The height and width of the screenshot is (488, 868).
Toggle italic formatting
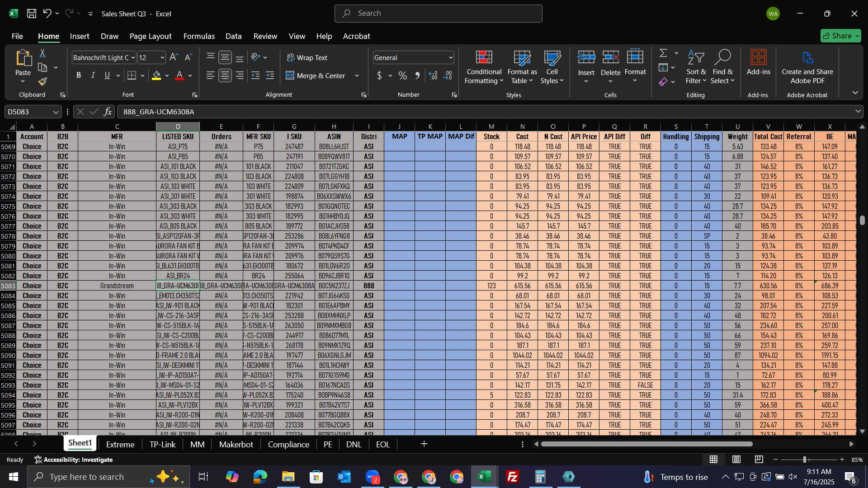(x=93, y=75)
